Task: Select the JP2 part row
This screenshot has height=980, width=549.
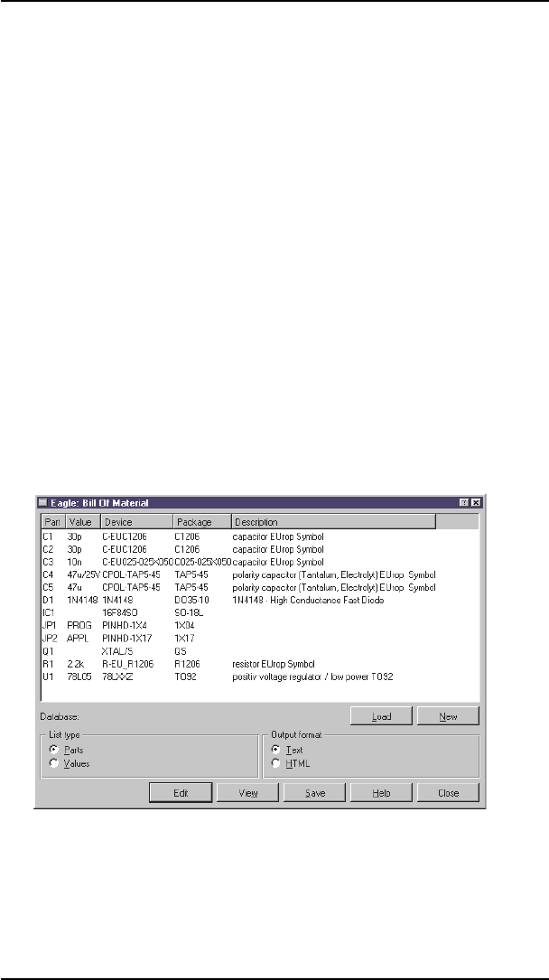Action: [x=260, y=638]
